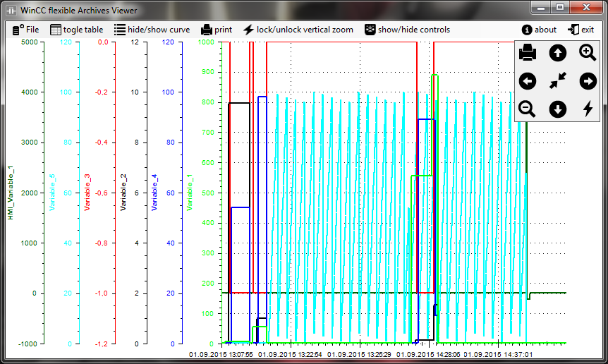Pan chart down with the down arrow
Viewport: 608px width, 364px height.
(557, 109)
